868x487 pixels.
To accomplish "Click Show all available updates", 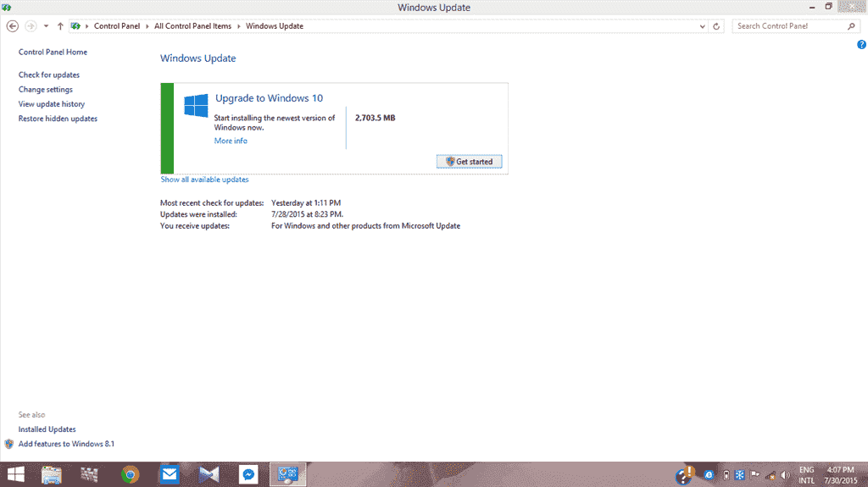I will [205, 180].
